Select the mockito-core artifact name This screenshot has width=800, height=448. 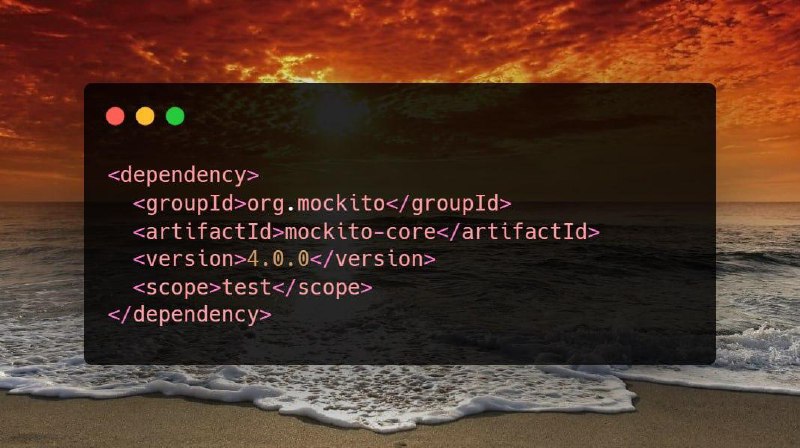[361, 232]
